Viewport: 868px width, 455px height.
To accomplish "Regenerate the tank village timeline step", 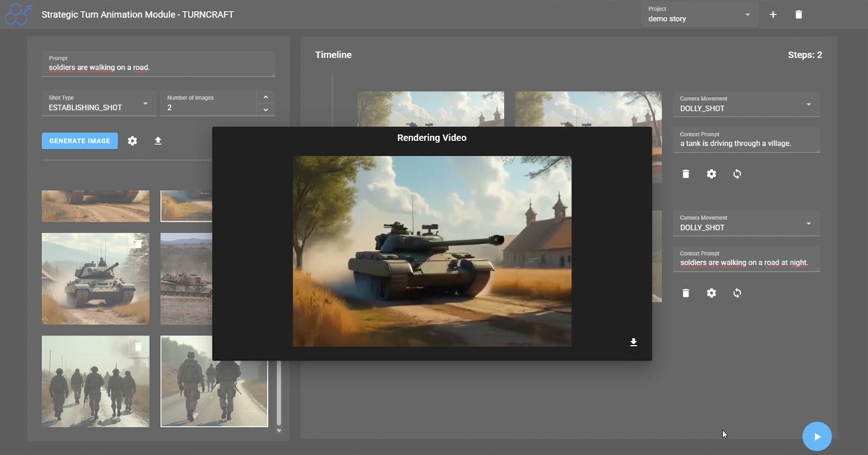I will (737, 174).
